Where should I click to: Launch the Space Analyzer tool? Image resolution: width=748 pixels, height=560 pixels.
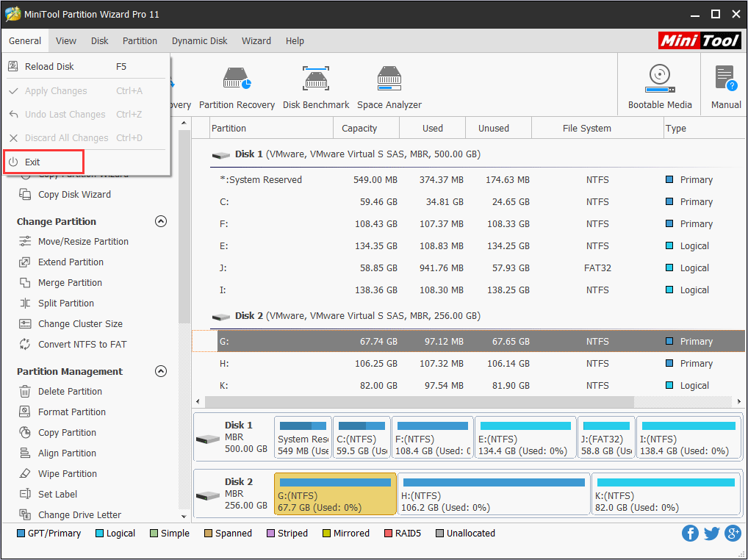coord(389,87)
